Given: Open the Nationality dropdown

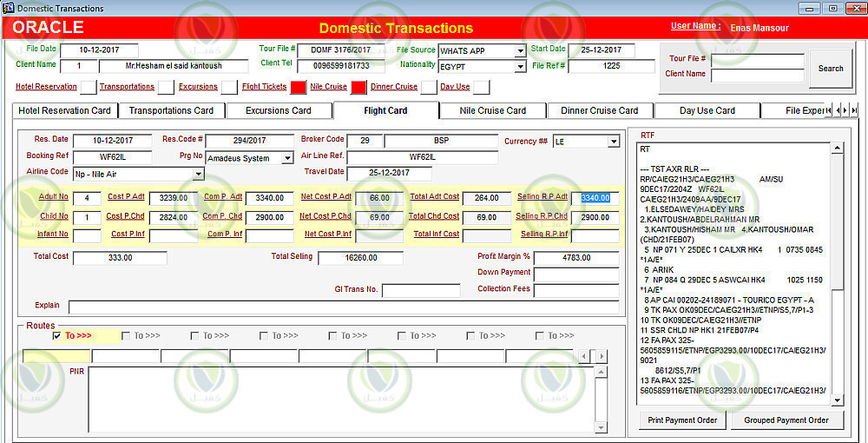Looking at the screenshot, I should click(x=520, y=66).
